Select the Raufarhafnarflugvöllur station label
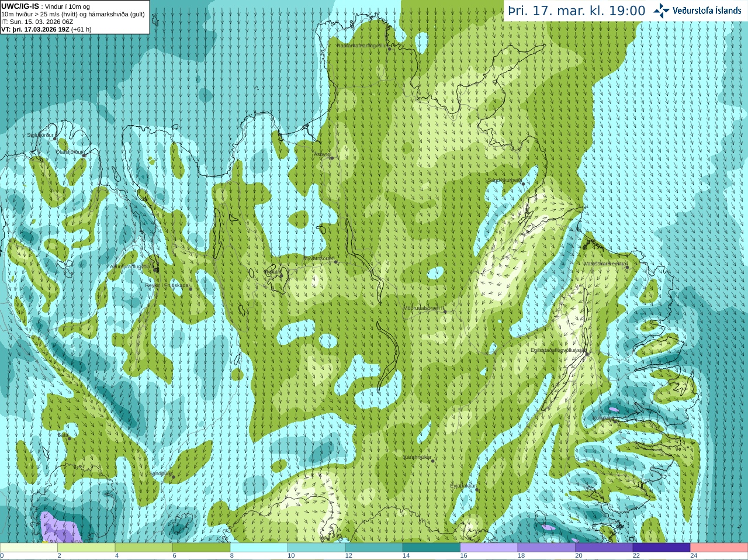This screenshot has height=560, width=748. [x=362, y=45]
